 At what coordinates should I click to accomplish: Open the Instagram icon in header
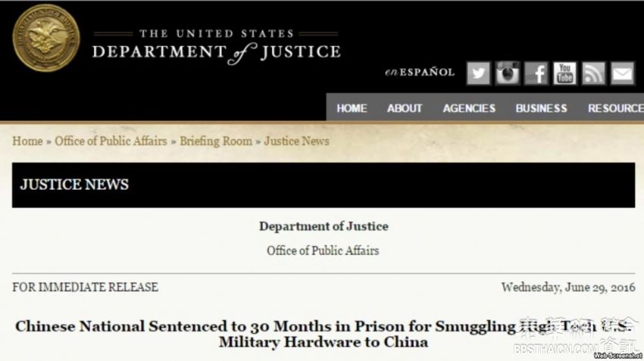(x=508, y=73)
